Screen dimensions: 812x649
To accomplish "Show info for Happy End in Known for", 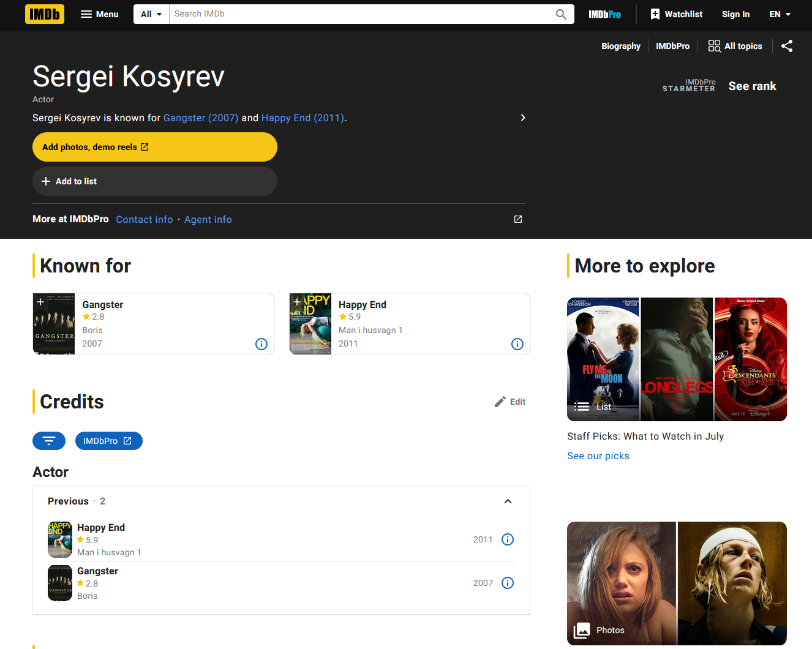I will [517, 344].
